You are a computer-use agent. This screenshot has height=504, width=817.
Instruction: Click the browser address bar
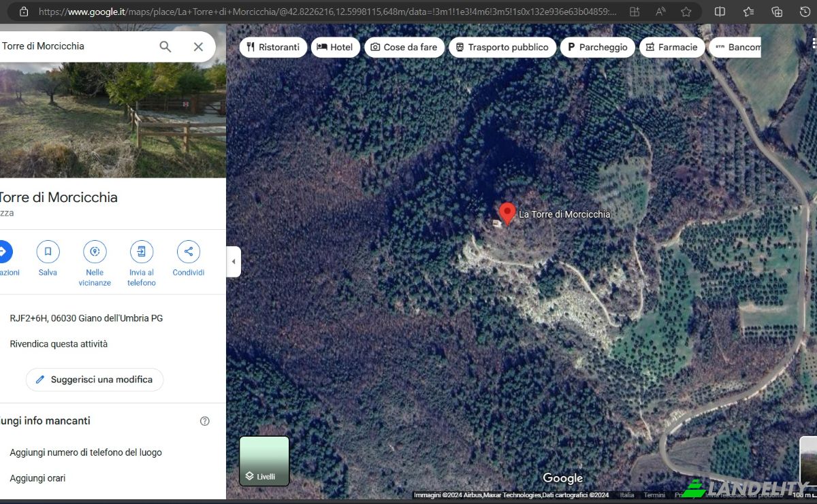[x=272, y=12]
